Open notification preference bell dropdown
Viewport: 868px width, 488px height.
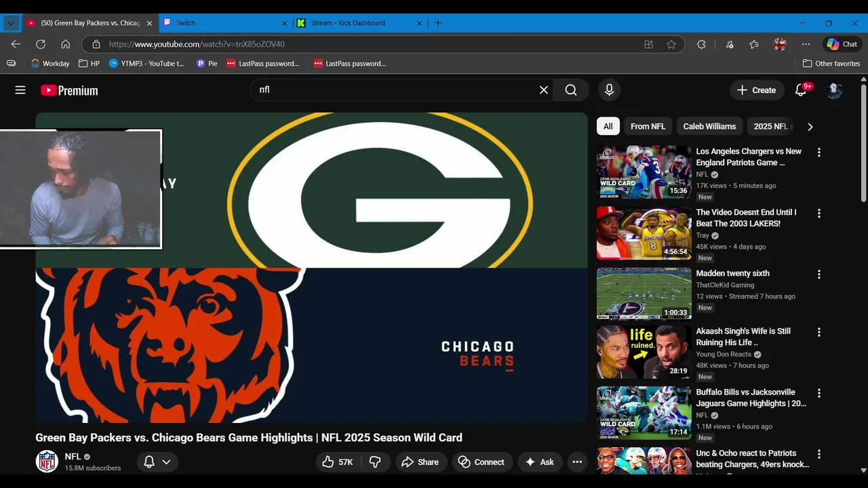coord(157,462)
